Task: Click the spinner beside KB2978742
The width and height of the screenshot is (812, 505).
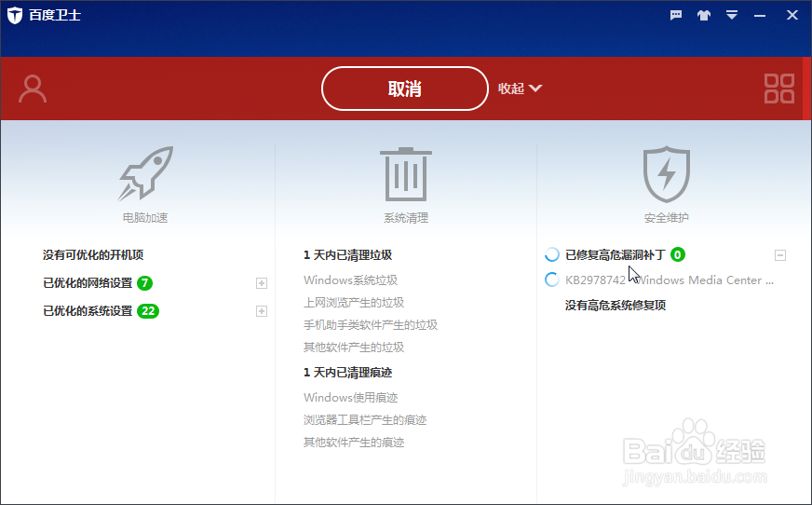Action: tap(552, 280)
